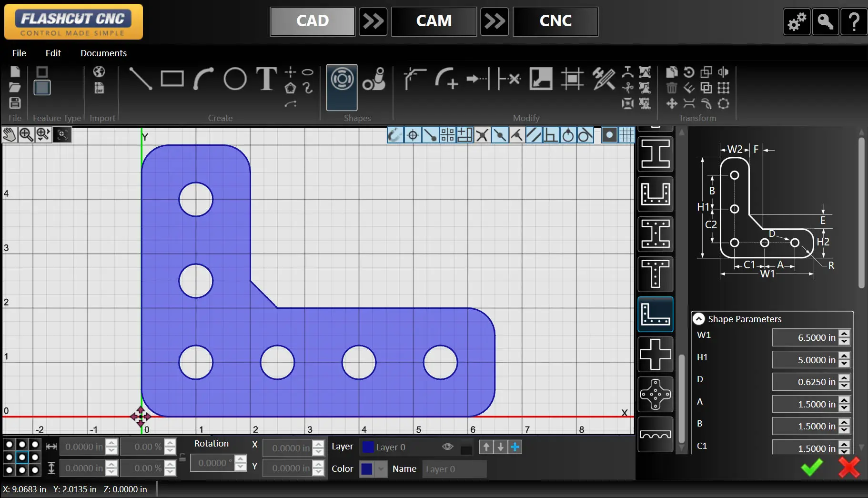Select the Cross shape in the sidebar
Viewport: 868px width, 498px height.
[x=656, y=354]
